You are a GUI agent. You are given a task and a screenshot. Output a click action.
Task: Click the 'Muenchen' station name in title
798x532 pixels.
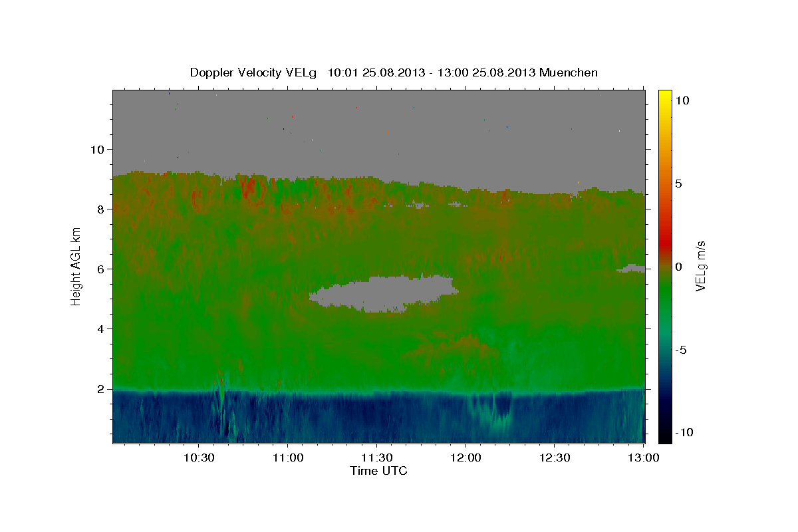point(569,72)
